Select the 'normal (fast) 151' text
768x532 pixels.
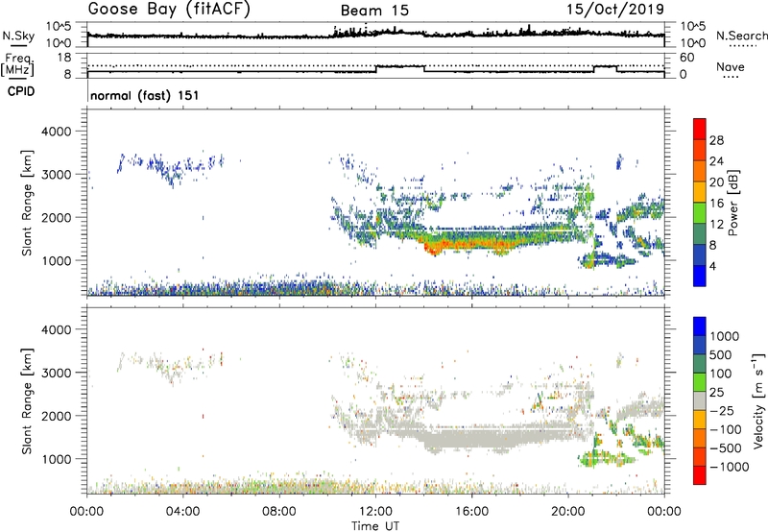145,95
